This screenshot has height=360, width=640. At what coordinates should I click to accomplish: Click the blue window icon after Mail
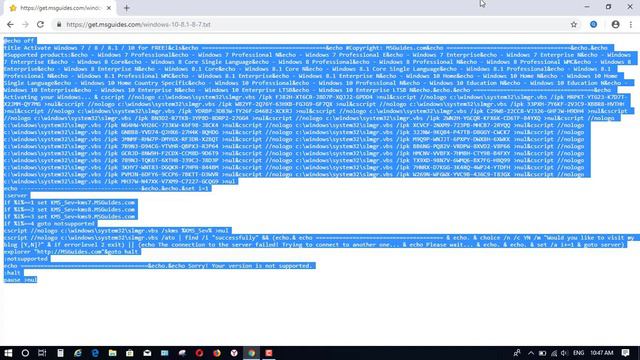pyautogui.click(x=164, y=353)
